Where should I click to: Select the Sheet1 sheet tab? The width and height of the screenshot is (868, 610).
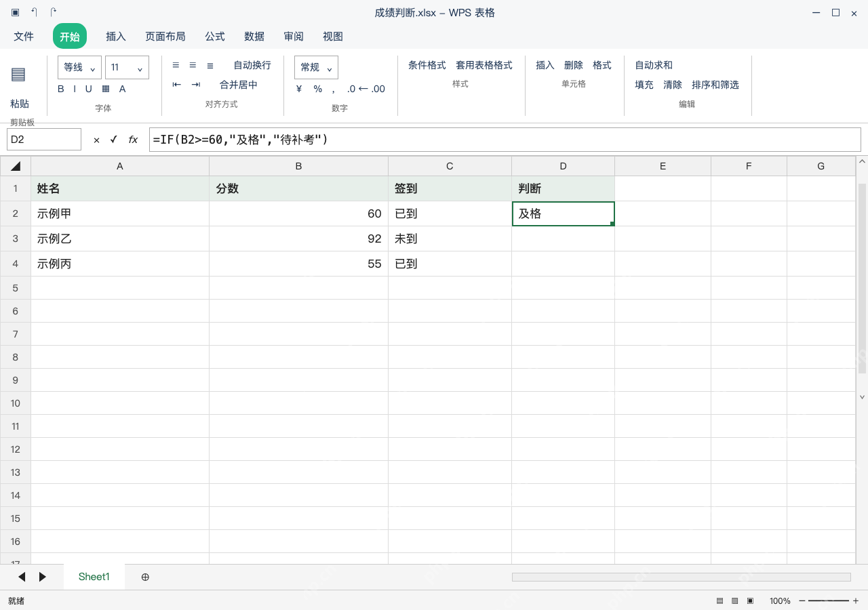click(x=94, y=577)
